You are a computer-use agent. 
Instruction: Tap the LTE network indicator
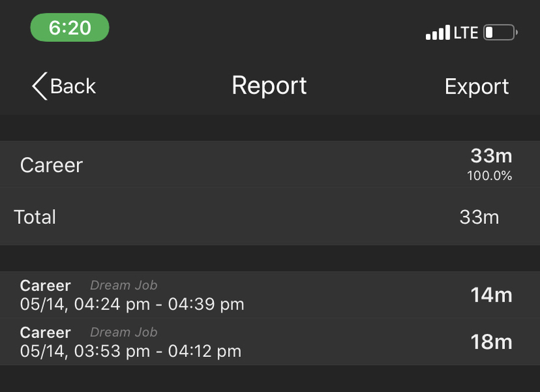pyautogui.click(x=466, y=32)
